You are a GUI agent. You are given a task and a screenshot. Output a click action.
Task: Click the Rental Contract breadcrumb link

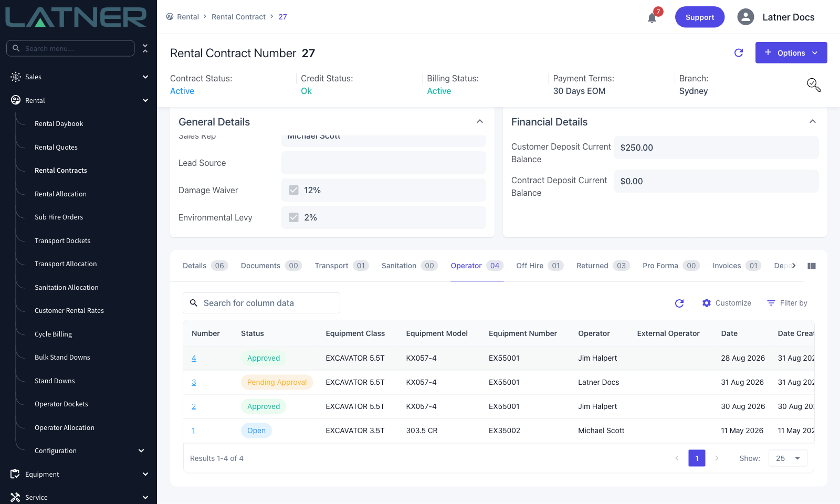point(238,17)
